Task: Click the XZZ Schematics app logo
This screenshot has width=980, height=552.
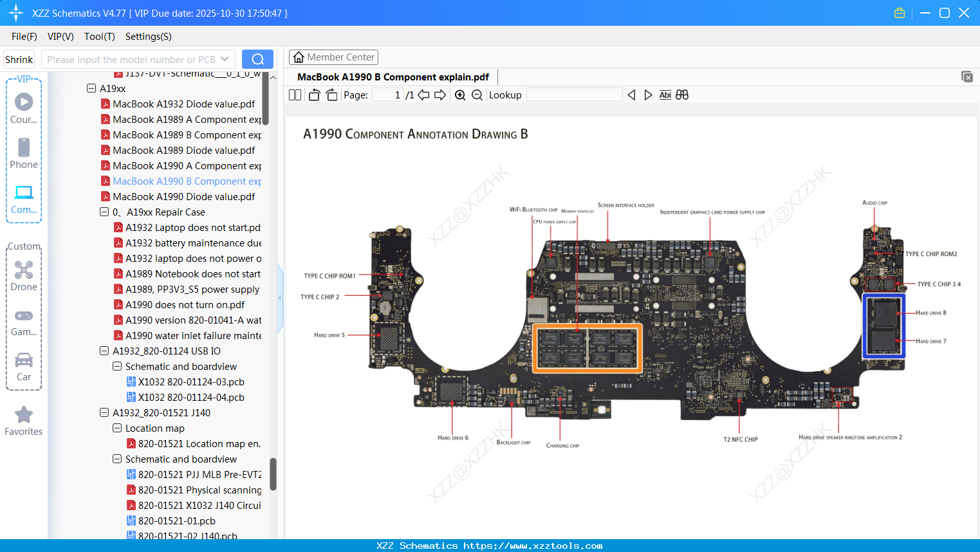Action: pyautogui.click(x=15, y=13)
